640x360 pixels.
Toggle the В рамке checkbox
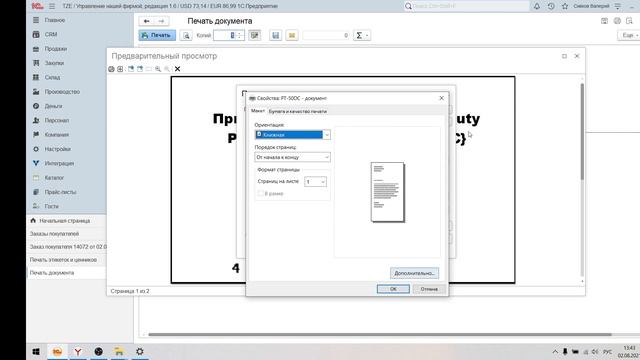point(260,193)
